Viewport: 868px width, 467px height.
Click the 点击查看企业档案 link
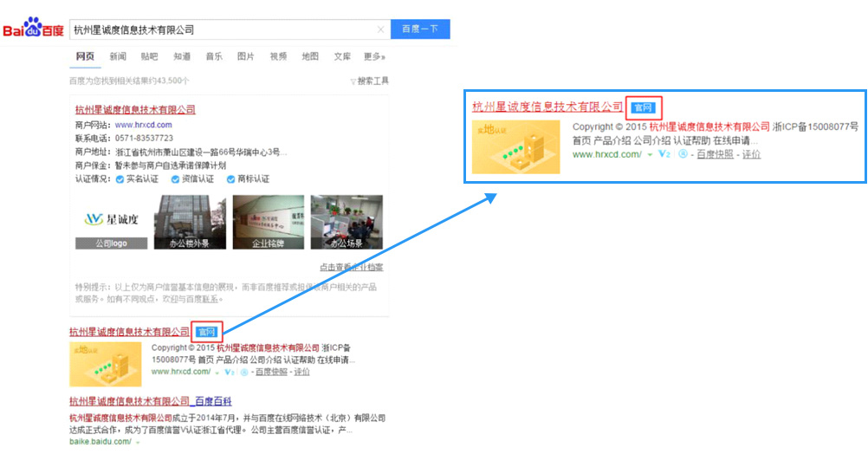click(351, 267)
